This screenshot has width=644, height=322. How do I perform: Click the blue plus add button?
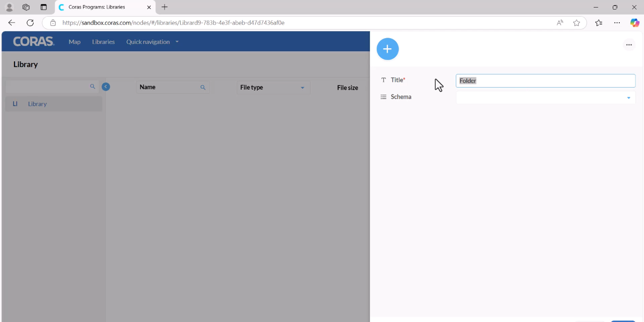pos(387,49)
